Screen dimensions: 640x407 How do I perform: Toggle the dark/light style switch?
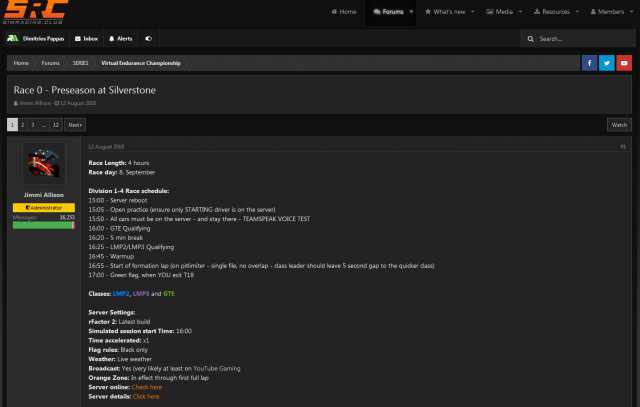[149, 38]
